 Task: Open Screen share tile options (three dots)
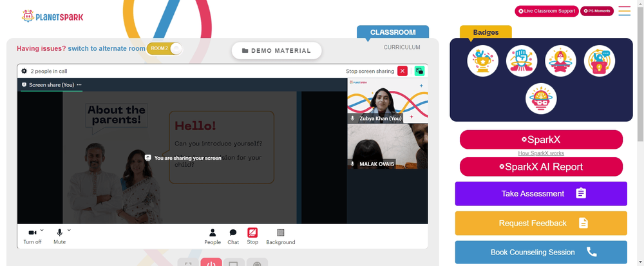(79, 85)
